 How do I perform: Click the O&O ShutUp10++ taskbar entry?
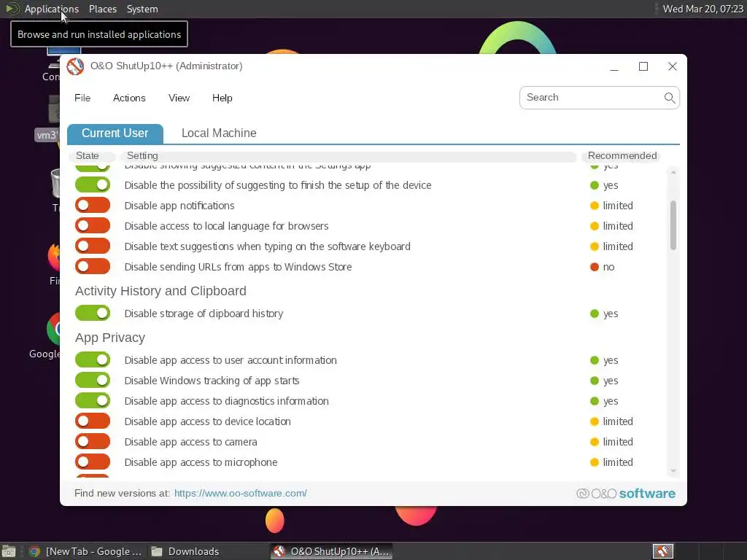click(332, 551)
